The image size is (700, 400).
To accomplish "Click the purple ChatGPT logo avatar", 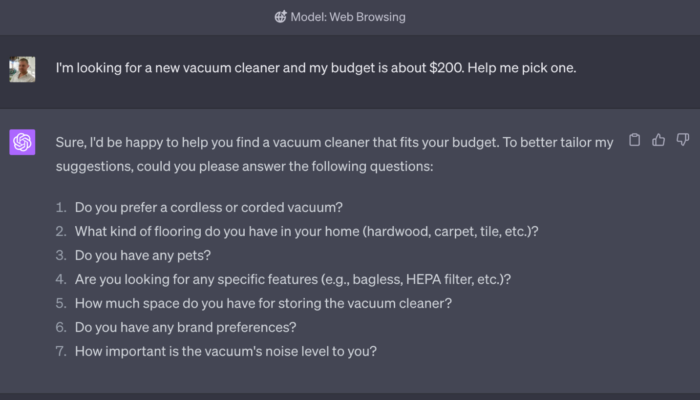I will pyautogui.click(x=22, y=142).
